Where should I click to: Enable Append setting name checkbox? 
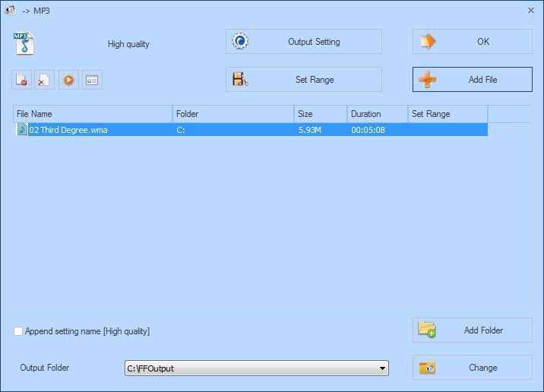click(x=18, y=331)
